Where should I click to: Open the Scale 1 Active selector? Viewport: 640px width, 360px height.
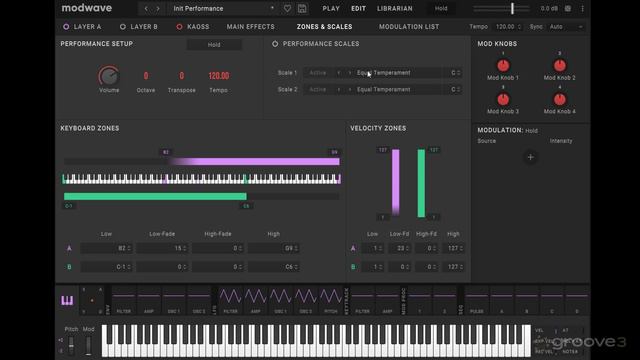319,73
